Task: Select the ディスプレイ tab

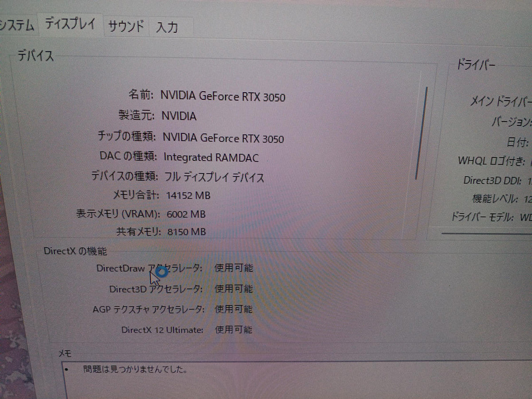Action: point(70,23)
